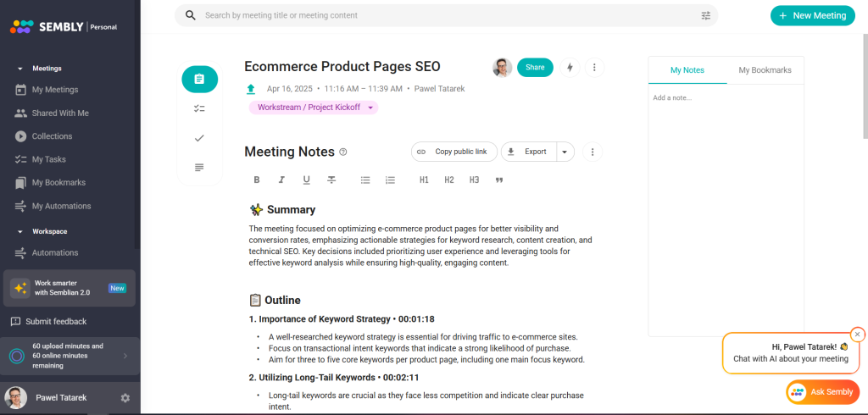Open Ask Sembly chat
868x415 pixels.
[x=822, y=392]
